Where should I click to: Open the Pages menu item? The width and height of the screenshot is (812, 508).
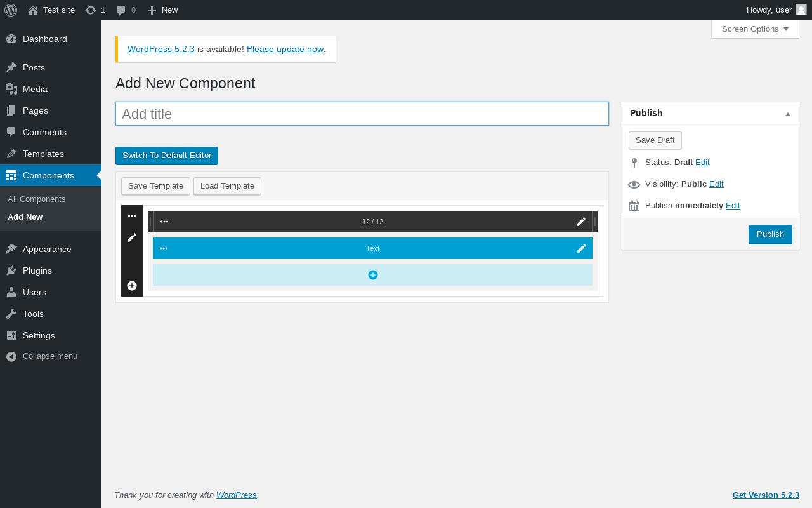click(51, 110)
